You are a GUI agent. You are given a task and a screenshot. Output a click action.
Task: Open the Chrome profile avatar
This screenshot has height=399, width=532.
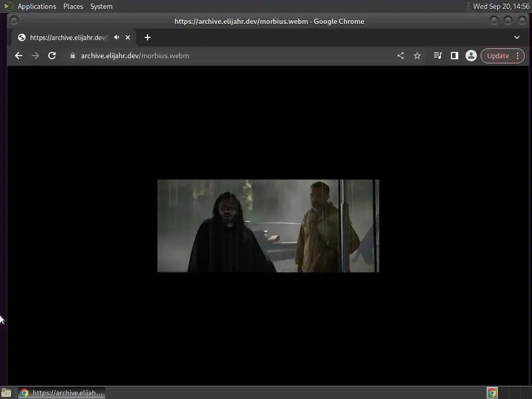coord(471,56)
